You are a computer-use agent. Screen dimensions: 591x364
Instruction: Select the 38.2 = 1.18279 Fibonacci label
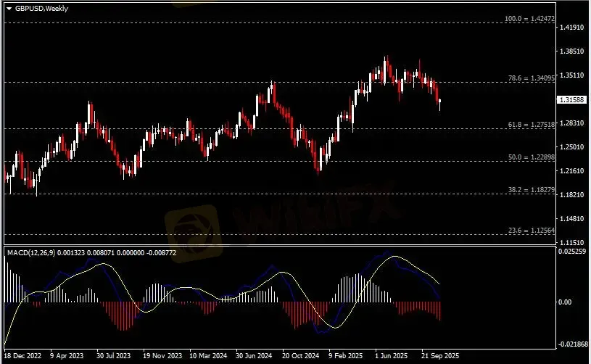(532, 190)
